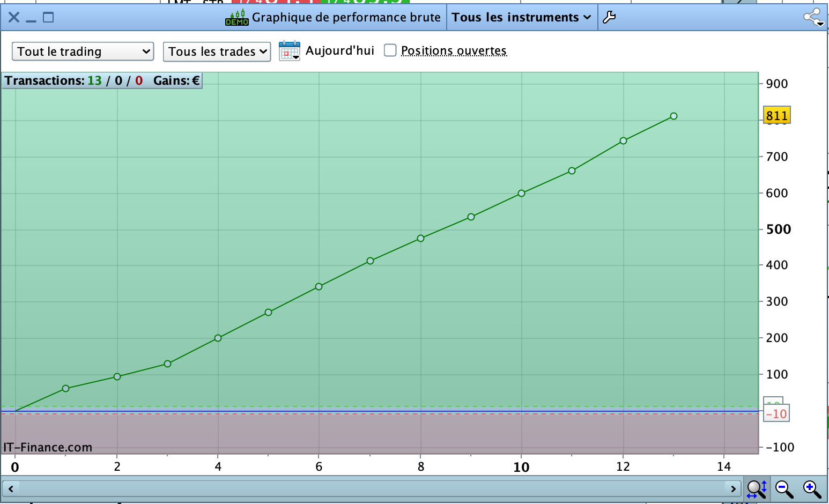Image resolution: width=829 pixels, height=504 pixels.
Task: Click the -10 red level label
Action: 776,414
